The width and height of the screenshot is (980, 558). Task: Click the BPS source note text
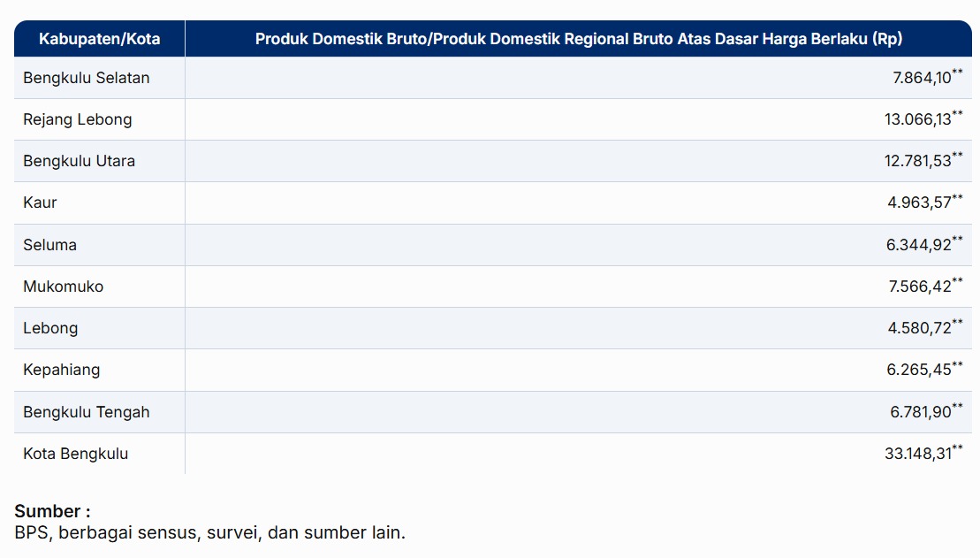pos(209,532)
